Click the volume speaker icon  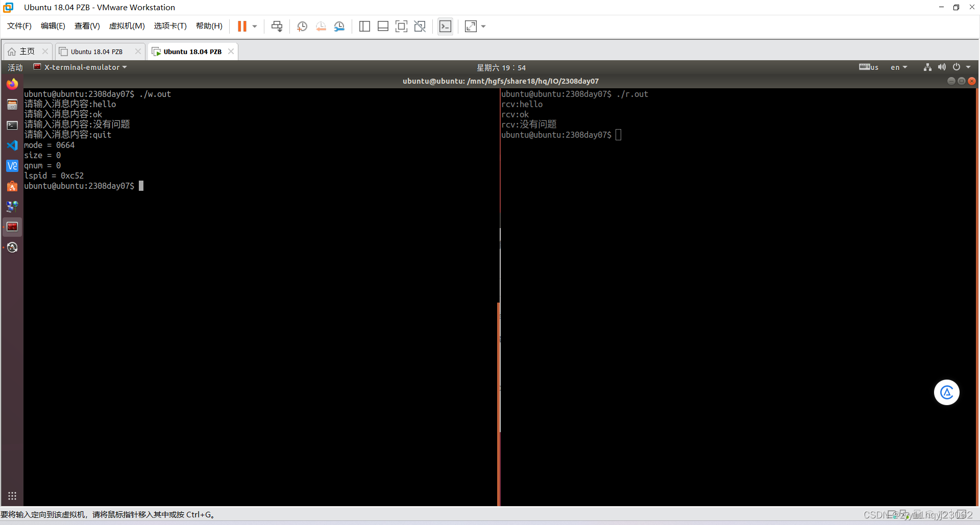coord(942,67)
